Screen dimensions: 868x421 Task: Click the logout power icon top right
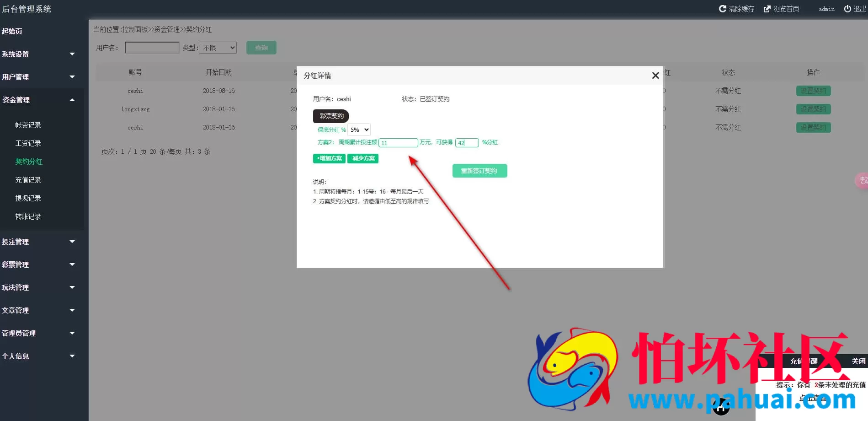(x=848, y=8)
